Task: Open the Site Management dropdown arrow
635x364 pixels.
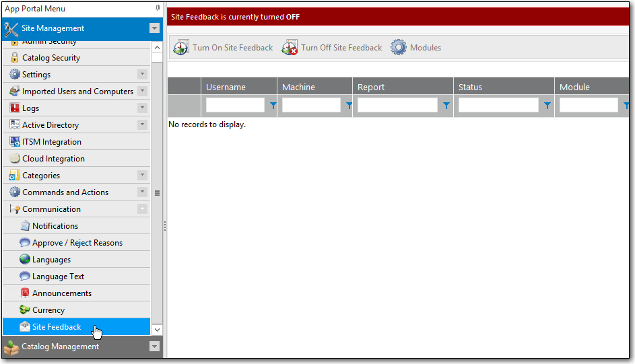Action: pyautogui.click(x=154, y=29)
